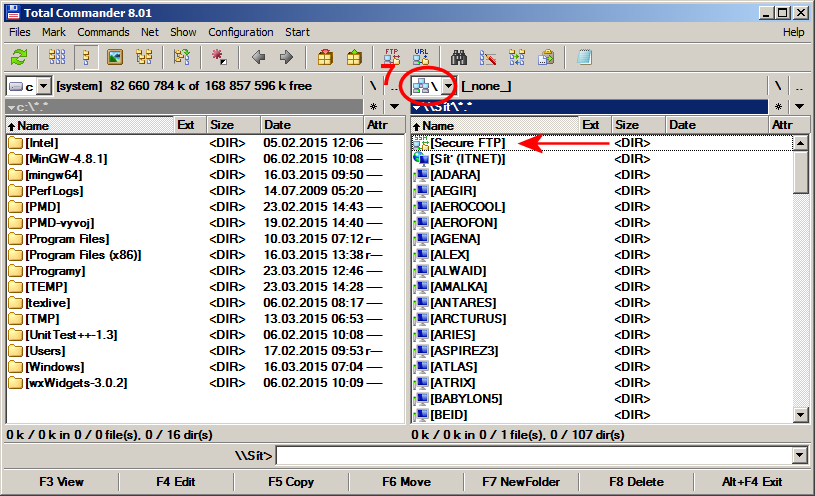Select the Secure FTP entry in right panel
Screen dimensions: 815x496
[468, 143]
